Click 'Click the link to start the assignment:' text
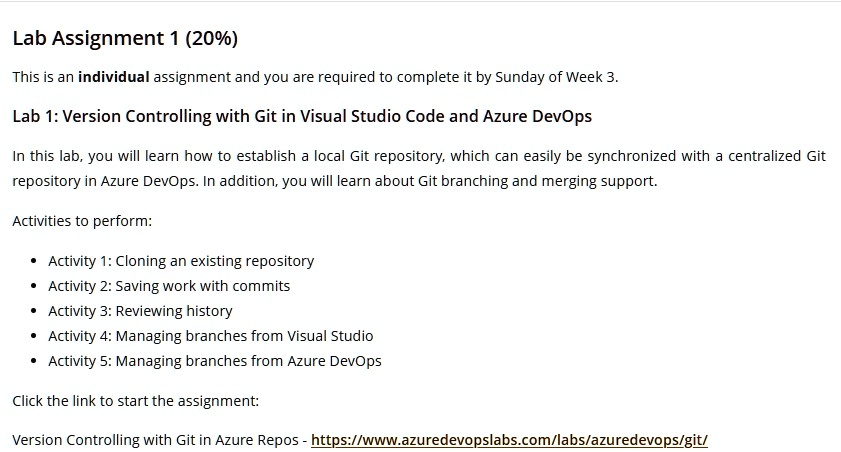 tap(136, 401)
